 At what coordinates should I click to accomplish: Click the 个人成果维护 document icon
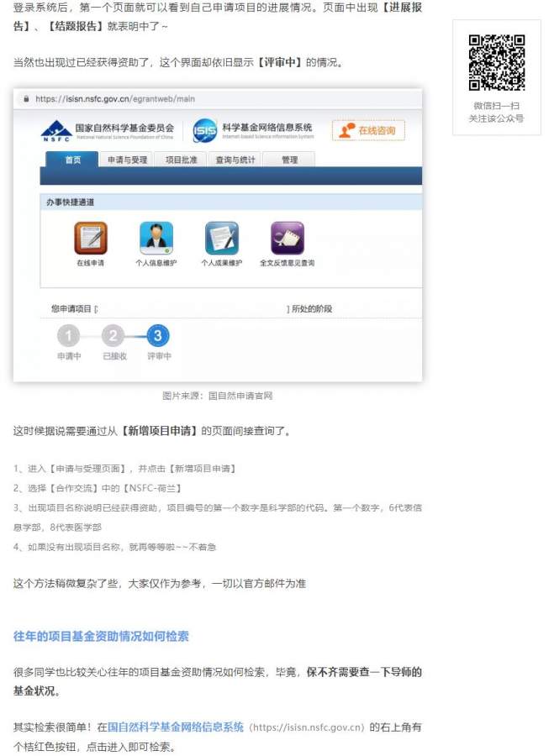pyautogui.click(x=221, y=238)
